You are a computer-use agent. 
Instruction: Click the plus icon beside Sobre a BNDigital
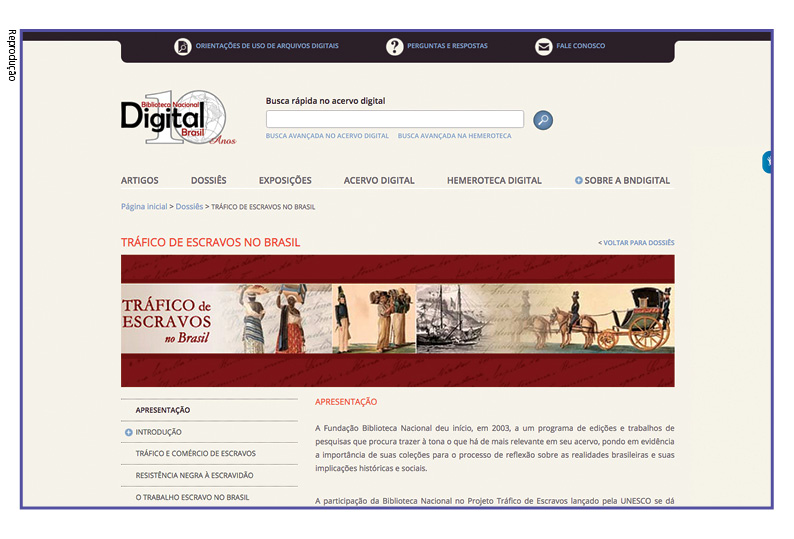(579, 181)
